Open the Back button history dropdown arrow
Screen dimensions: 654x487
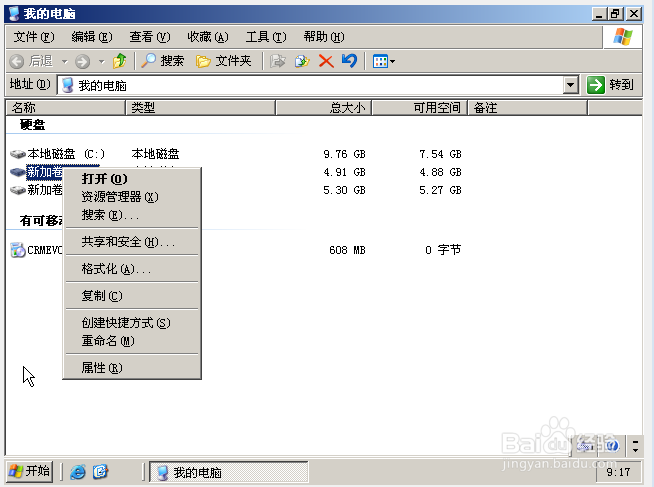64,62
